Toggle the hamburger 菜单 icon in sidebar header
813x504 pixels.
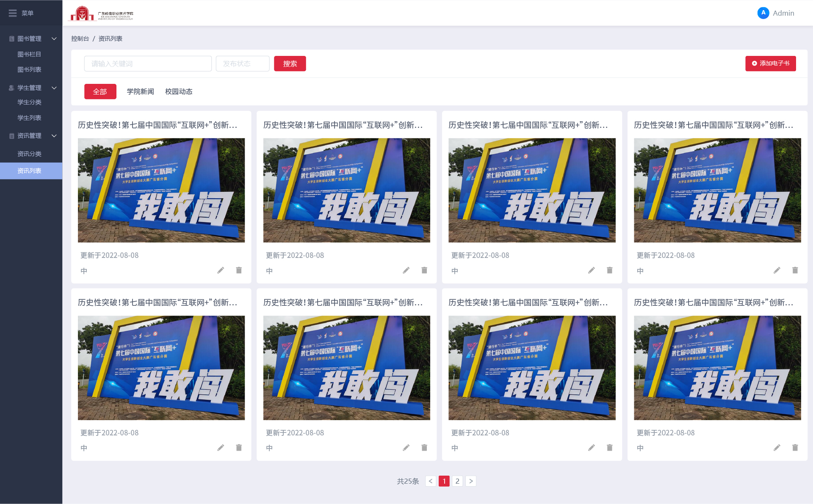pos(13,13)
